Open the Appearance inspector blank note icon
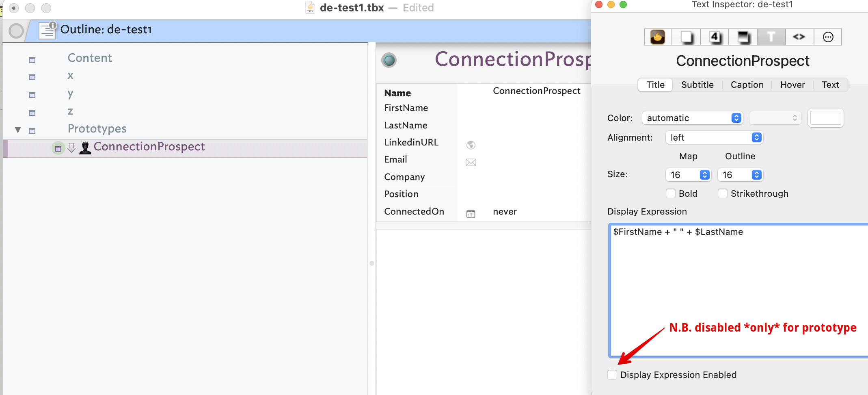The height and width of the screenshot is (395, 868). pos(686,37)
